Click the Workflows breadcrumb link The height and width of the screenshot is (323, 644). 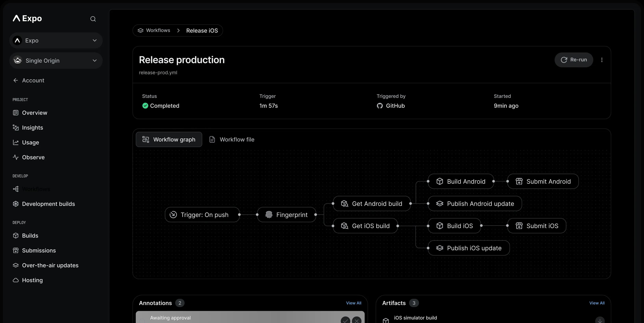154,31
